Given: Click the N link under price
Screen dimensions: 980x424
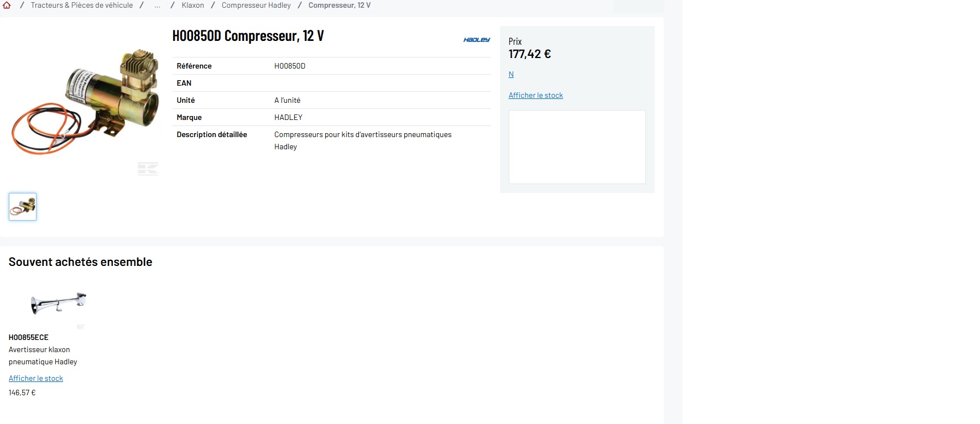Looking at the screenshot, I should click(511, 74).
